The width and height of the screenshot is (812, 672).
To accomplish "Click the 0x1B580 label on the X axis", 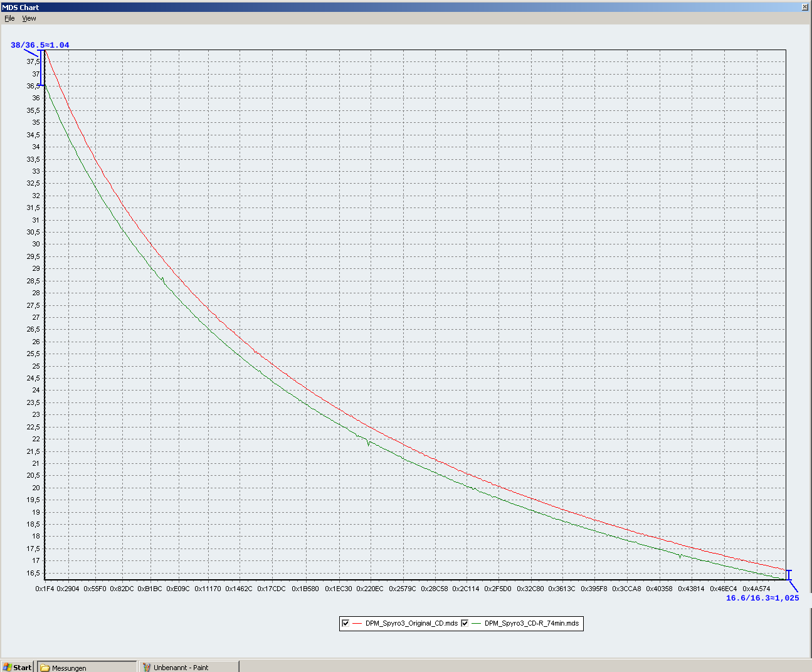I will (x=305, y=589).
